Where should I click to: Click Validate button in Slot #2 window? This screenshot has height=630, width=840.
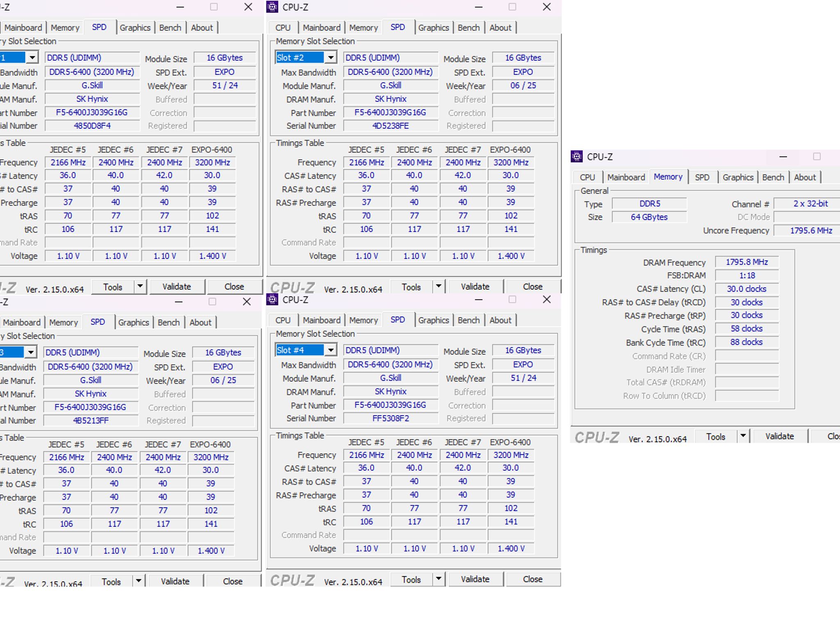(475, 286)
